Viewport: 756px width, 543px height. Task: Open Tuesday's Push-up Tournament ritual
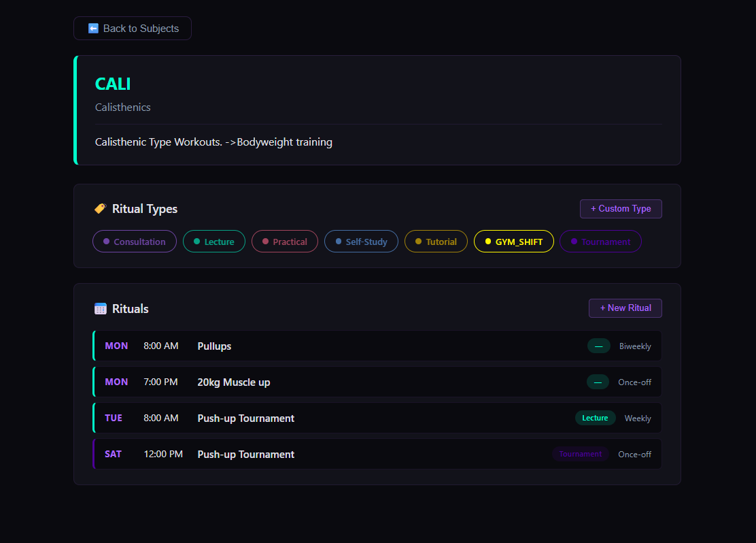[x=377, y=418]
